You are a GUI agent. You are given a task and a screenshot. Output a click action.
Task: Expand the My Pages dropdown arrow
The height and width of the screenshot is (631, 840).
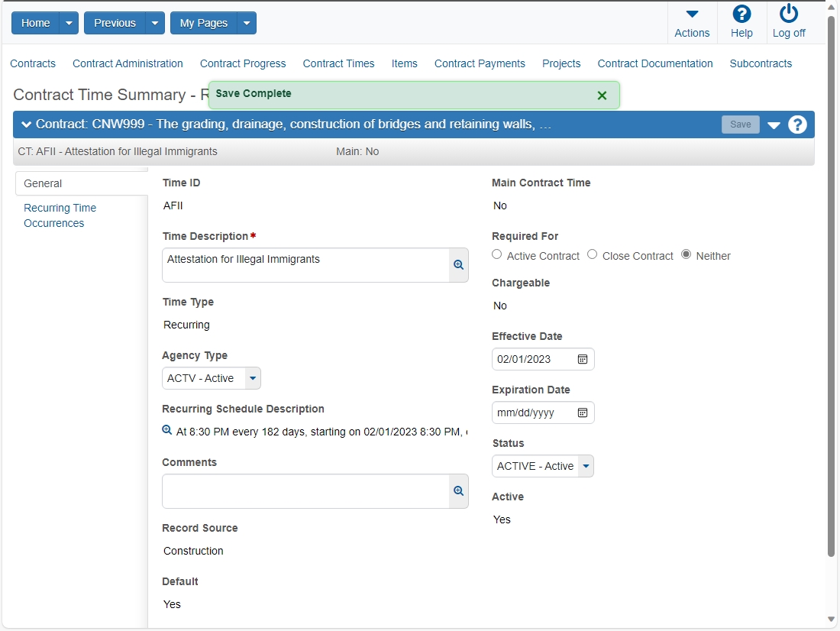pyautogui.click(x=247, y=23)
